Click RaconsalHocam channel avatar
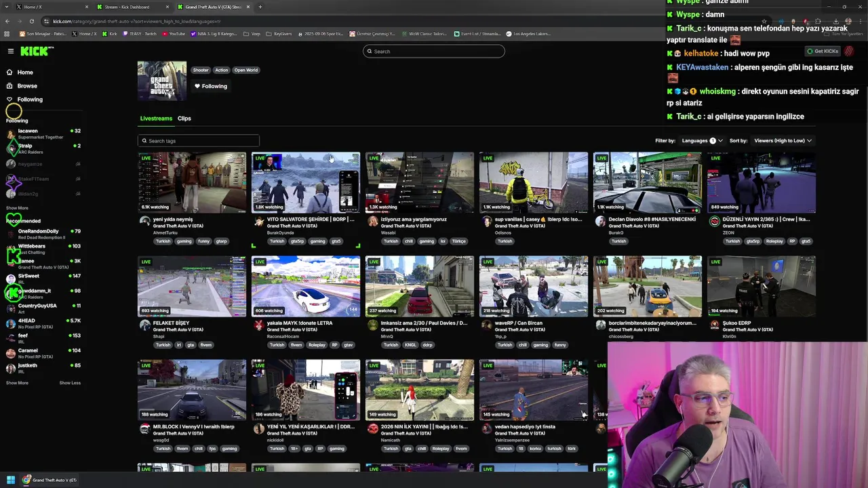 (258, 325)
